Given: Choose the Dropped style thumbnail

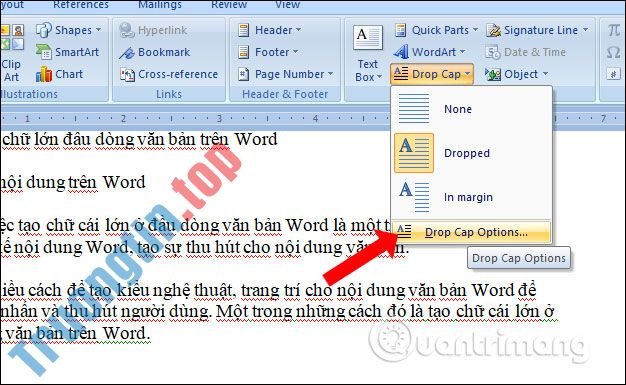Looking at the screenshot, I should pyautogui.click(x=414, y=153).
